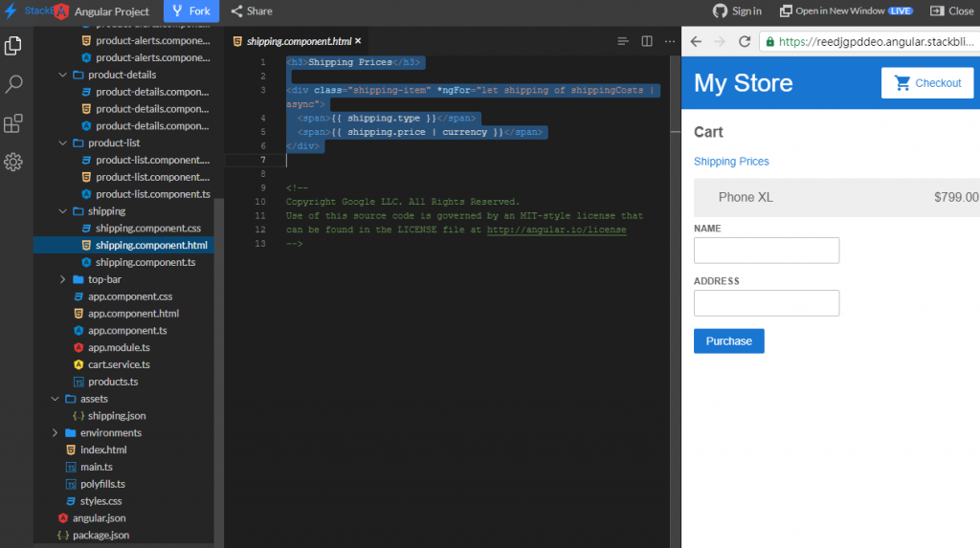Select the shipping.component.html editor tab
980x548 pixels.
click(x=297, y=41)
